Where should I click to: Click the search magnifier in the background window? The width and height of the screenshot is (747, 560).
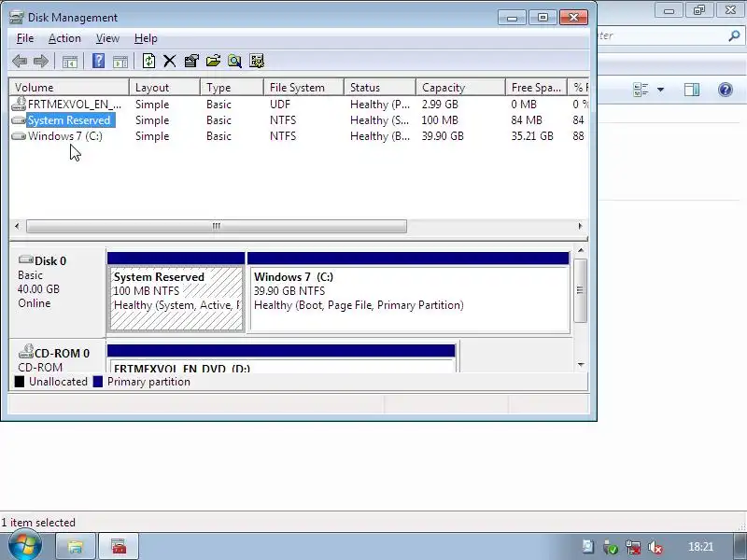tap(734, 35)
